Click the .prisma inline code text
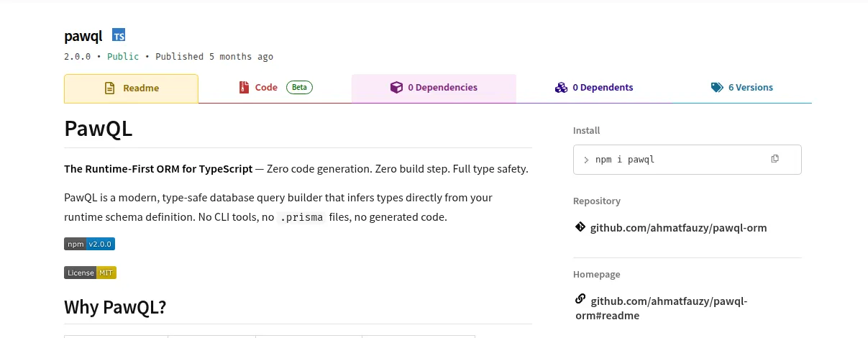Screen dimensions: 868x338 pos(301,217)
